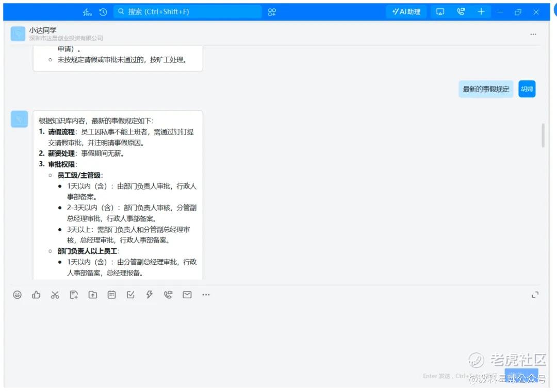Select the scissors screenshot tool
557x392 pixels.
point(55,295)
